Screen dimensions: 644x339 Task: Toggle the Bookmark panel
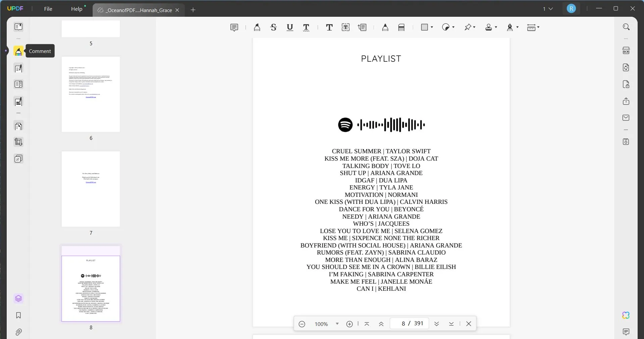point(18,316)
